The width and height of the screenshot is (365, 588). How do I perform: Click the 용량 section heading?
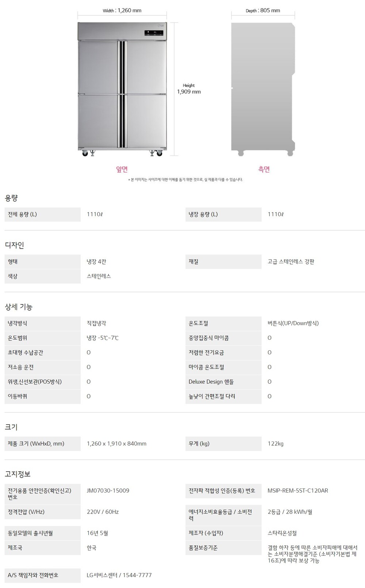point(11,198)
